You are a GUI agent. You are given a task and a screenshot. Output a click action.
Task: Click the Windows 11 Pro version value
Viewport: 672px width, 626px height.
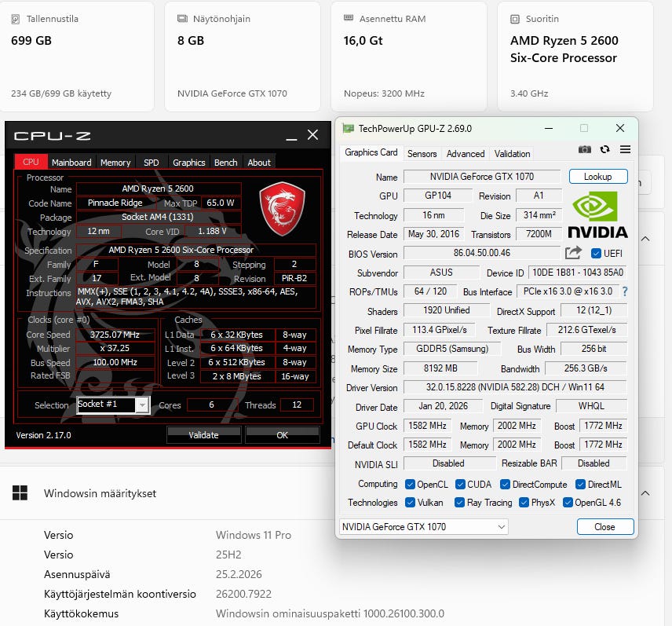tap(254, 535)
